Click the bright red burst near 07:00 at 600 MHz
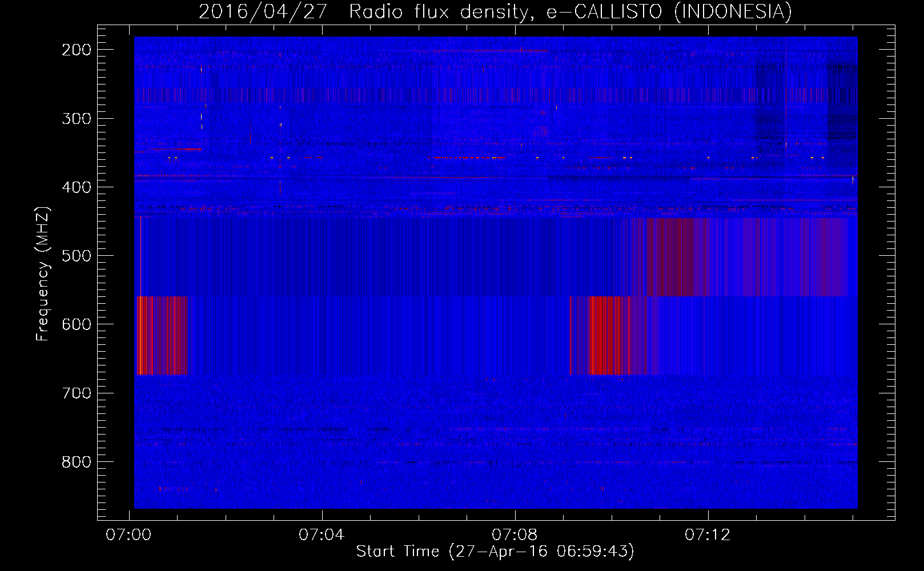The image size is (924, 571). 162,336
